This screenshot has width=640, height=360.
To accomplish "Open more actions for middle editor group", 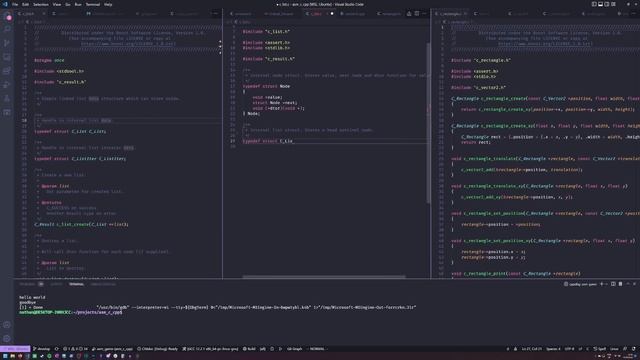I will pyautogui.click(x=424, y=13).
